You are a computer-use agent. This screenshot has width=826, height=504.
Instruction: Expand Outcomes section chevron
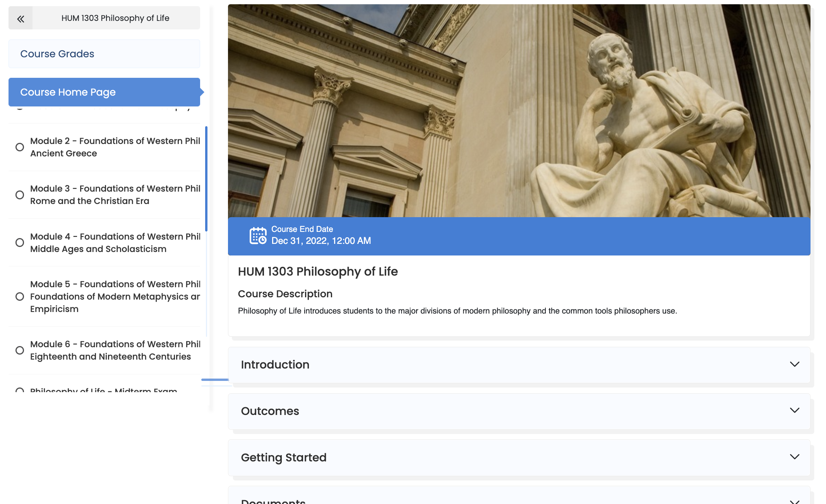tap(794, 411)
